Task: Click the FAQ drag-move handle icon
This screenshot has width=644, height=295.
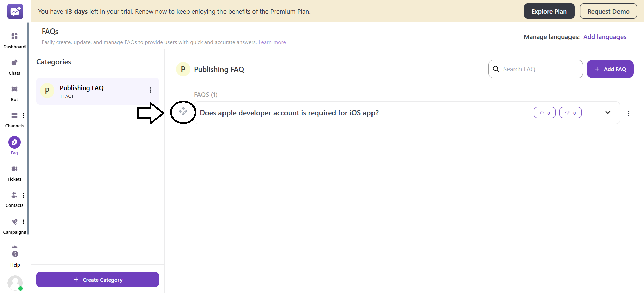Action: coord(183,111)
